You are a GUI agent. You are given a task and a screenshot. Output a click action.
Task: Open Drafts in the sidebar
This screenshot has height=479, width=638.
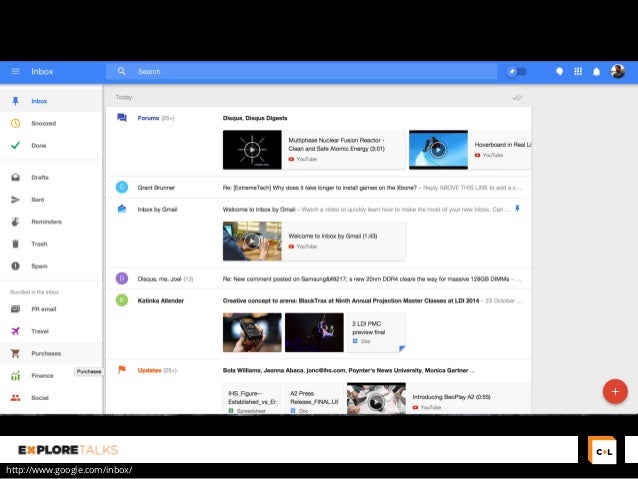click(x=51, y=177)
